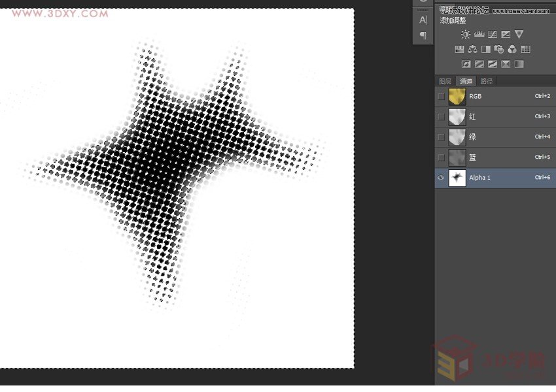Select the 通道 (Channels) tab
This screenshot has height=392, width=556.
[466, 82]
